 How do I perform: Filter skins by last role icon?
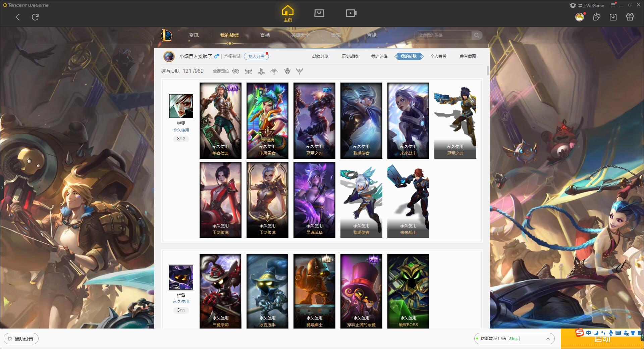click(300, 71)
